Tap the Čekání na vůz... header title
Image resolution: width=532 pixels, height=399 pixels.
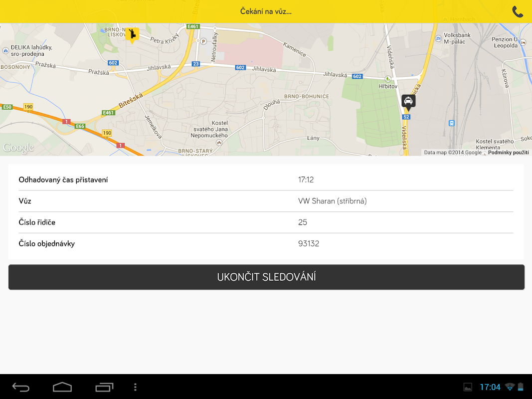click(266, 11)
